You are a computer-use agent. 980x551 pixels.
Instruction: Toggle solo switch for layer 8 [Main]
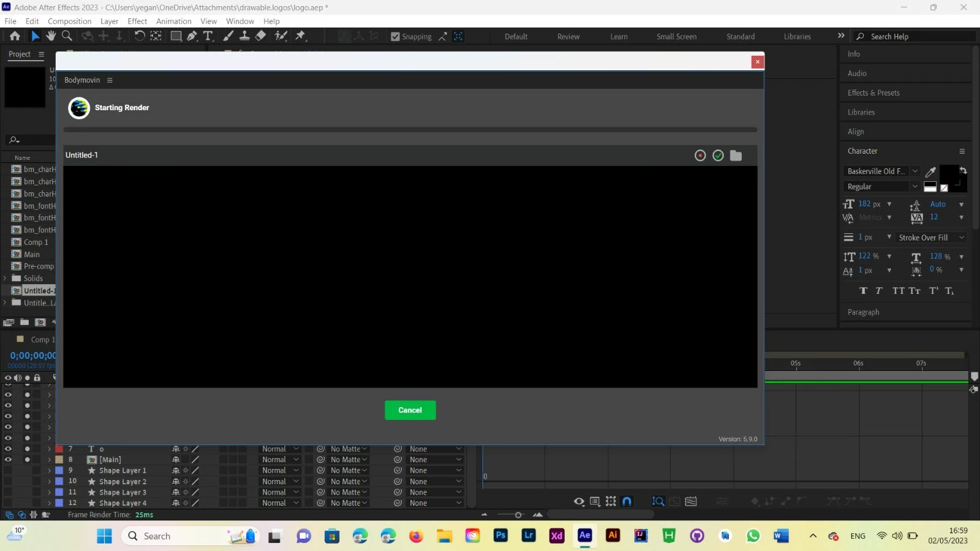point(27,460)
